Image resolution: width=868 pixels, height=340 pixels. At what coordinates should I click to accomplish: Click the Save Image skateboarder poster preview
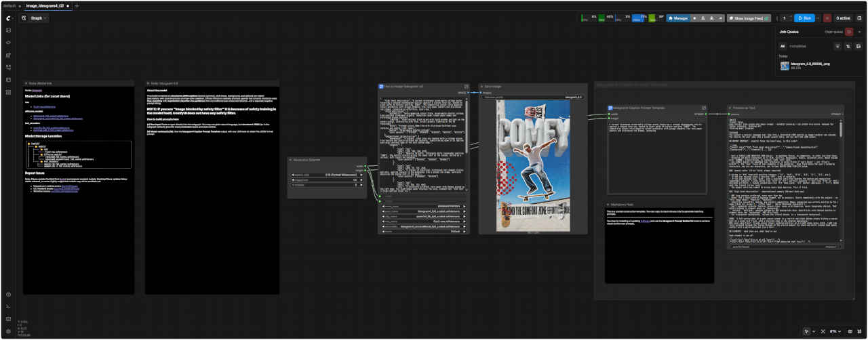(x=532, y=165)
